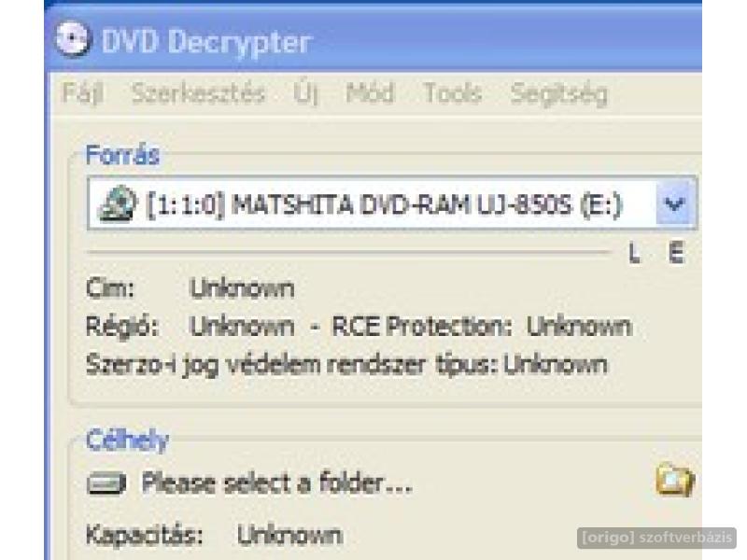Open the Tools menu
Image resolution: width=747 pixels, height=560 pixels.
click(x=453, y=92)
